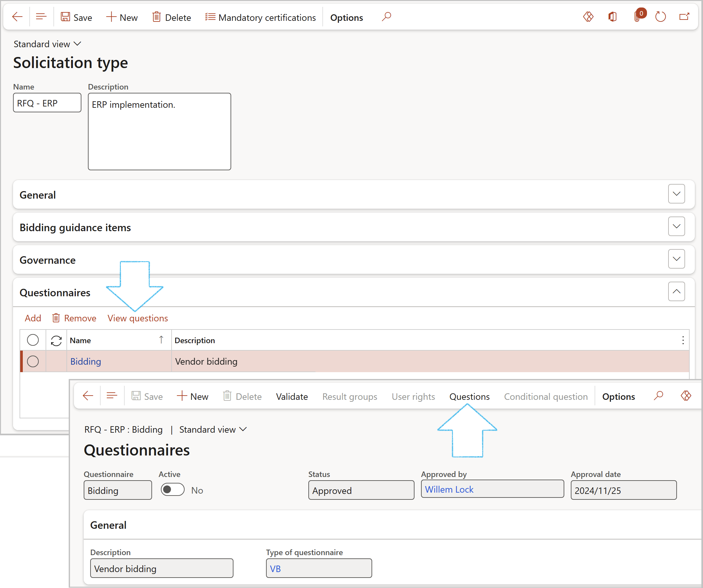Image resolution: width=703 pixels, height=588 pixels.
Task: Open the Willem Lock link
Action: point(449,490)
